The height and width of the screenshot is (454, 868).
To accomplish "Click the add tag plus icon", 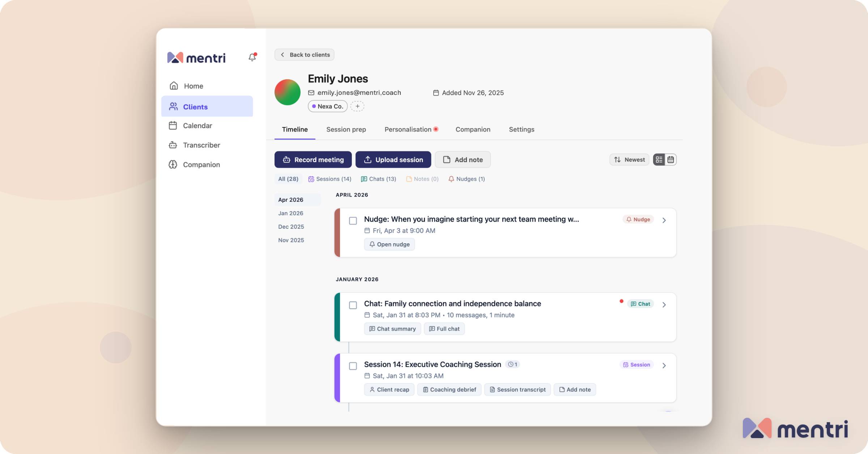I will tap(357, 106).
